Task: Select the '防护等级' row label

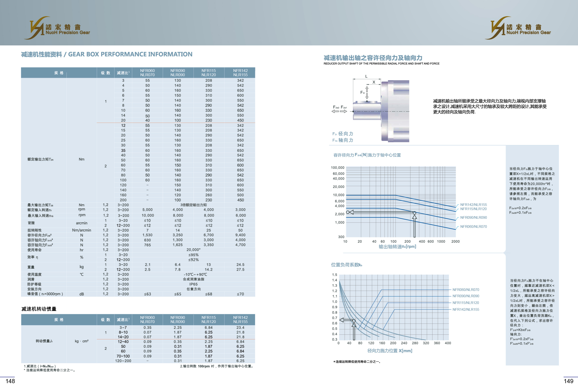Action: coord(34,284)
